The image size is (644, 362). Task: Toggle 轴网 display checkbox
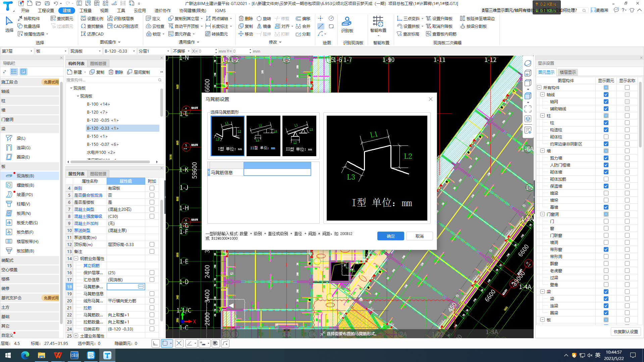(x=606, y=102)
